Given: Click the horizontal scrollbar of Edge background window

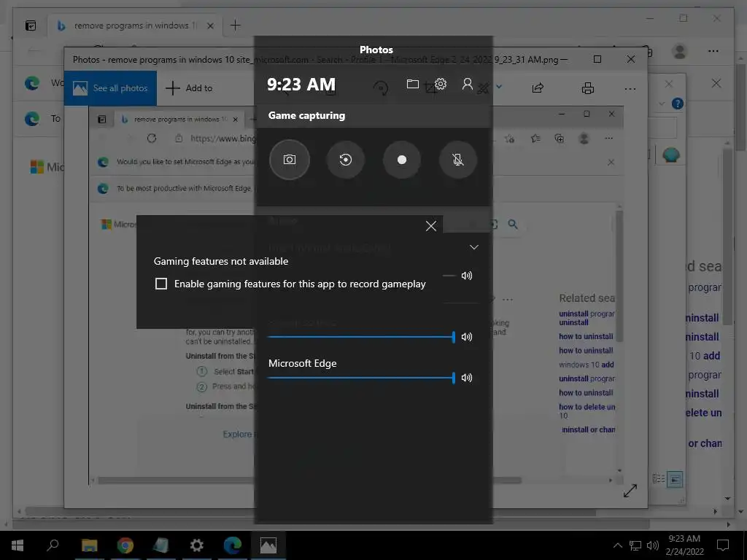Looking at the screenshot, I should (x=309, y=513).
